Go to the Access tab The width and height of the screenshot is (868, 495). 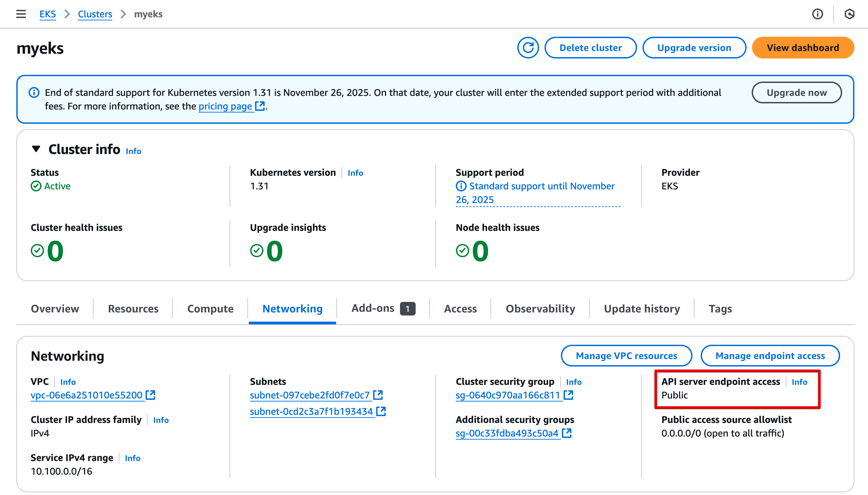click(461, 309)
